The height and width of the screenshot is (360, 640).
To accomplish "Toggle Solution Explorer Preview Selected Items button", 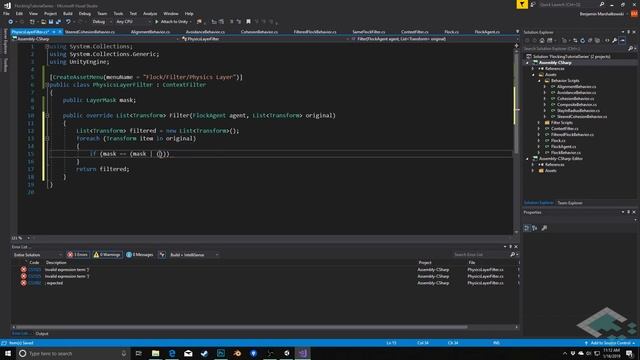I will 622,40.
